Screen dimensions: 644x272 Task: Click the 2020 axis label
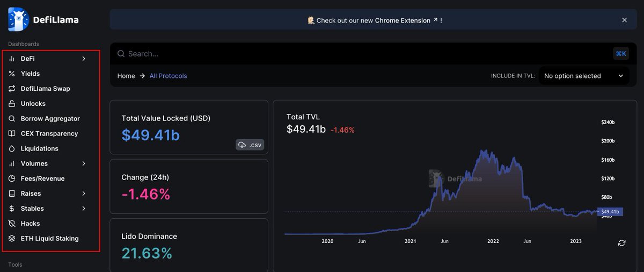click(327, 241)
